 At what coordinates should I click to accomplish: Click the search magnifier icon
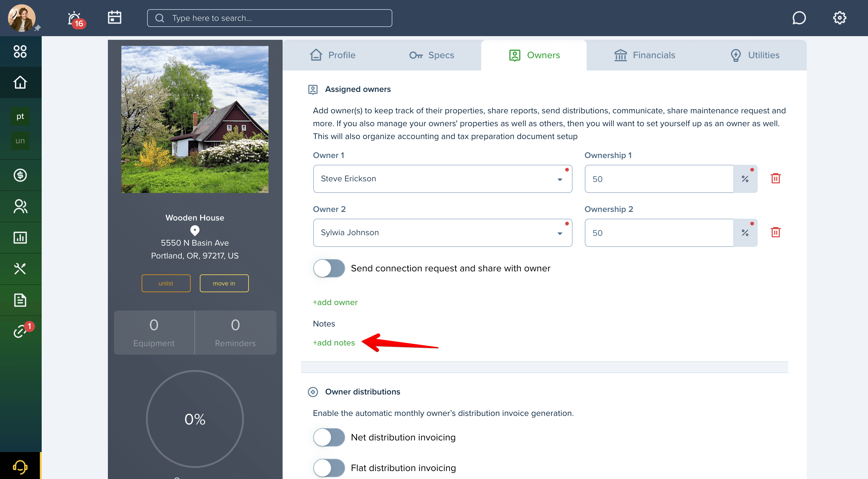coord(160,18)
